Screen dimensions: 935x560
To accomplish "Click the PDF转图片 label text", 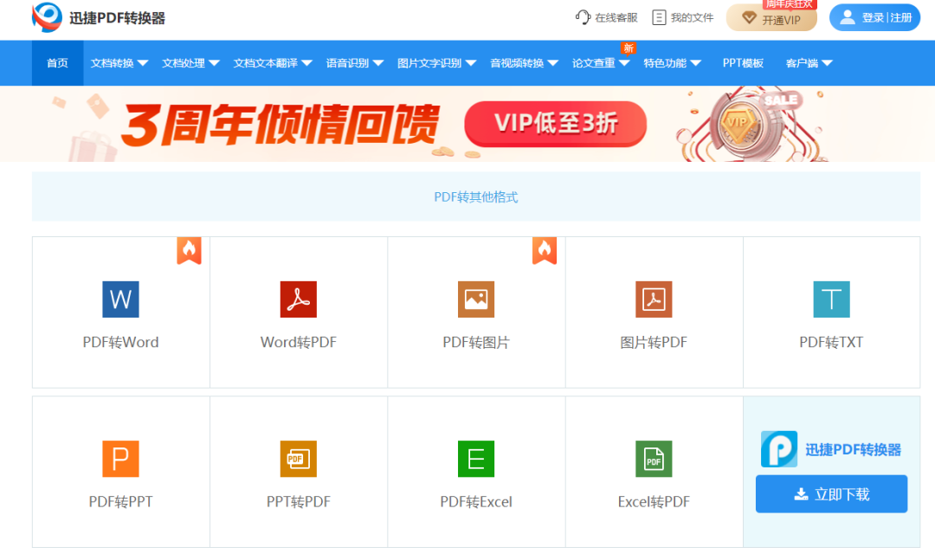I will pos(476,343).
